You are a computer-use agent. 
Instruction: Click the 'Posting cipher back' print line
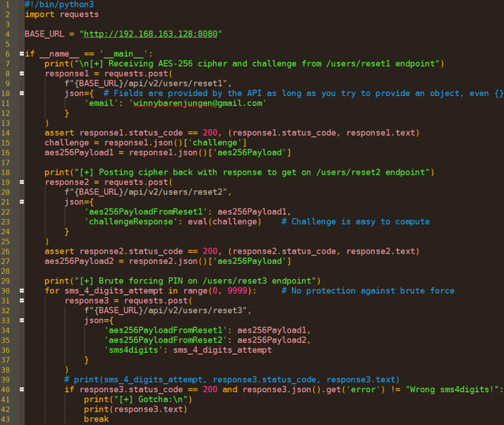coord(240,172)
